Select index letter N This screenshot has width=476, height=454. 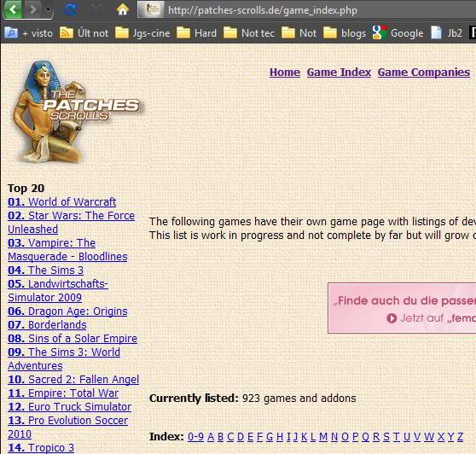pyautogui.click(x=334, y=437)
